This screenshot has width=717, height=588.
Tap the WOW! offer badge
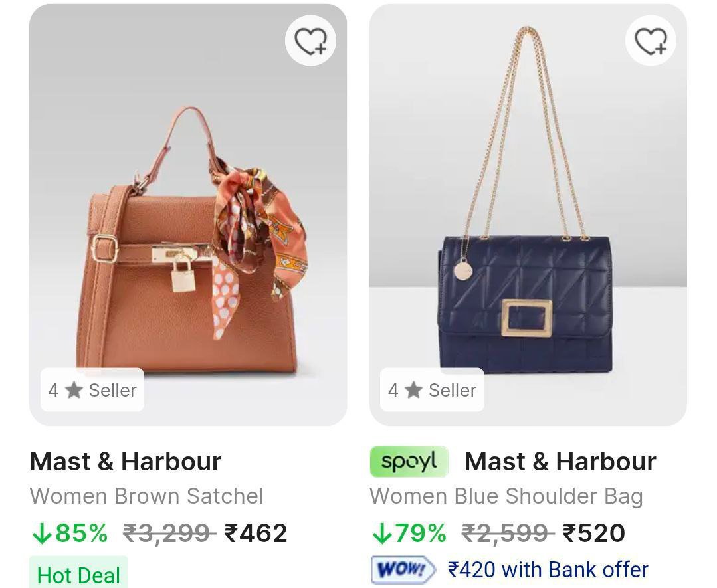tap(403, 570)
